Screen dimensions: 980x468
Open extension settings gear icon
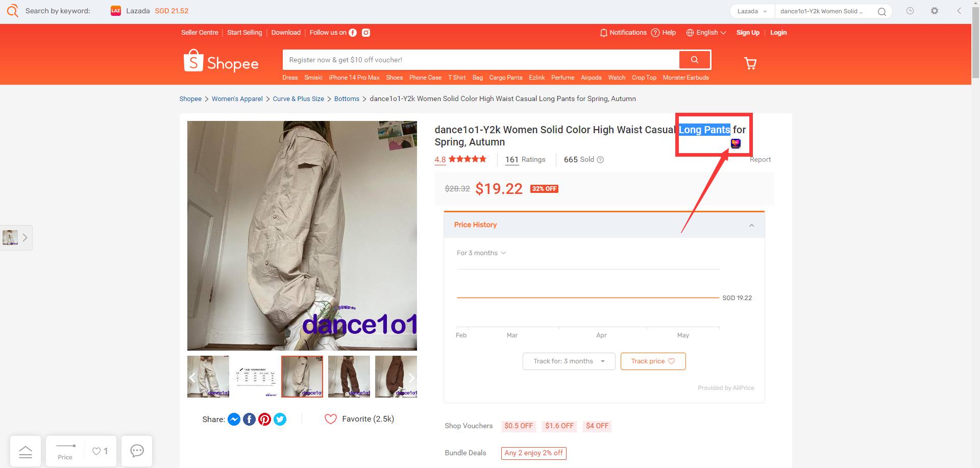pyautogui.click(x=935, y=11)
